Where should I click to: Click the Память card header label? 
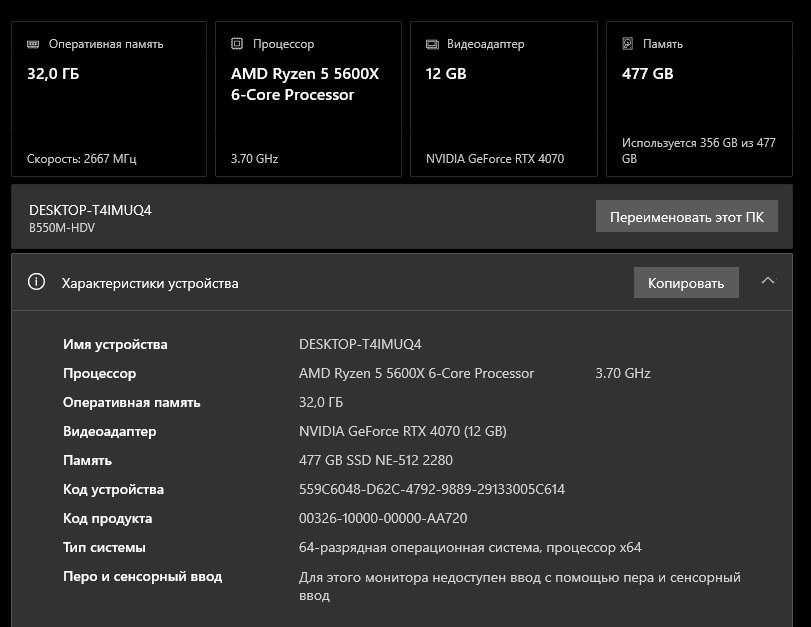[663, 44]
